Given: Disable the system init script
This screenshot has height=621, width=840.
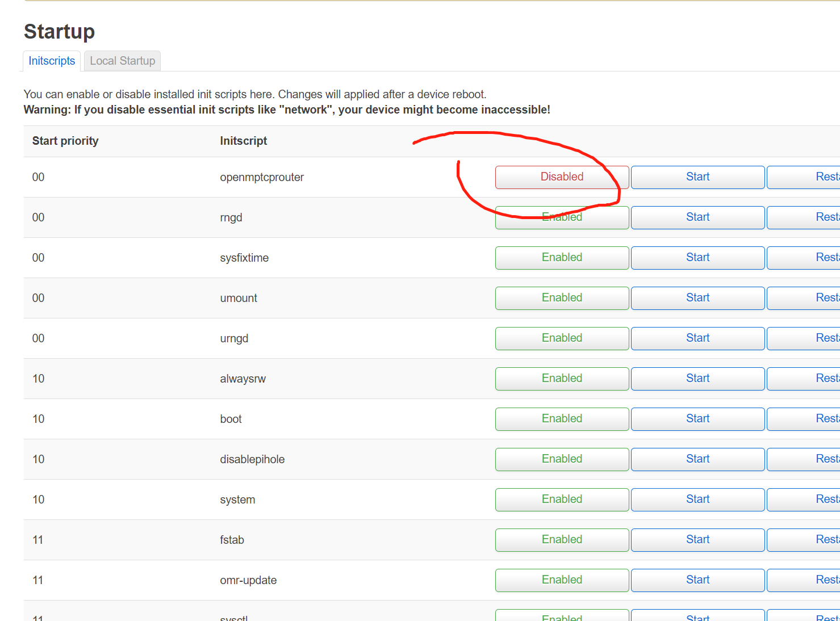Looking at the screenshot, I should 562,500.
